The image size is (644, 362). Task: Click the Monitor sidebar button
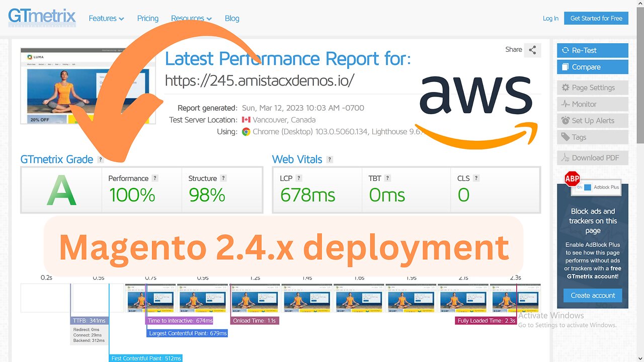(593, 104)
